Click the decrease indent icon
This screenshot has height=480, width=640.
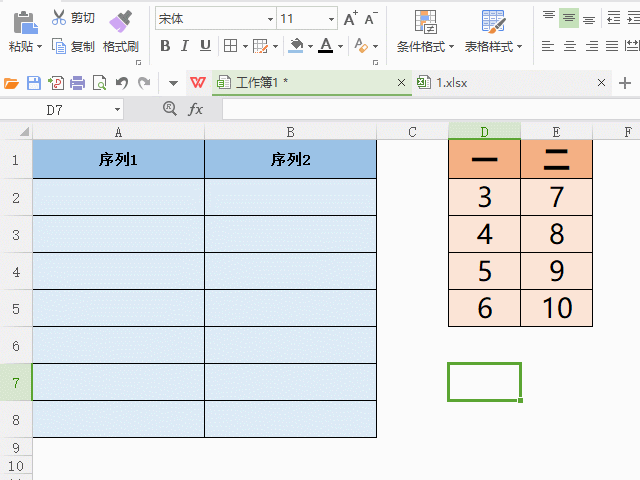(x=613, y=18)
